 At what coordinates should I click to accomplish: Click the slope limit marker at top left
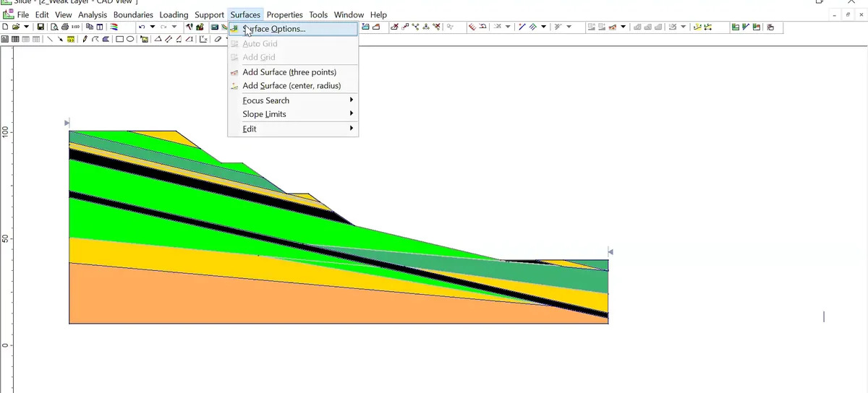click(x=67, y=123)
